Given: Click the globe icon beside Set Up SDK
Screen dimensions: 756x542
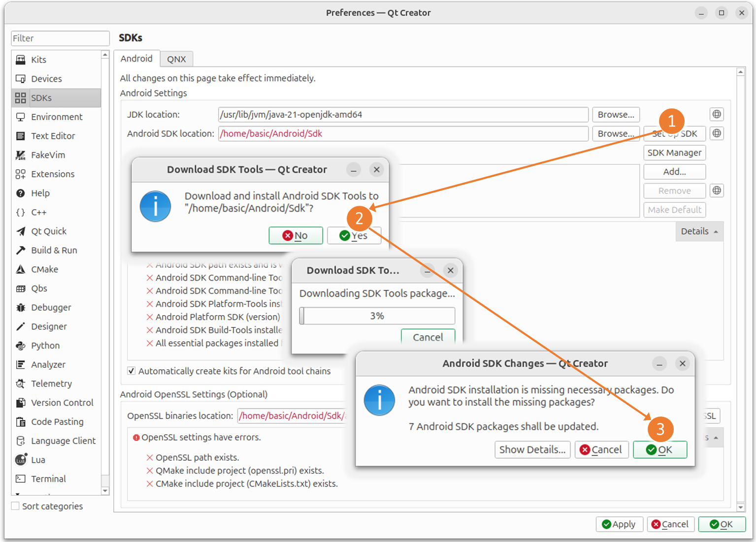Looking at the screenshot, I should pyautogui.click(x=717, y=133).
